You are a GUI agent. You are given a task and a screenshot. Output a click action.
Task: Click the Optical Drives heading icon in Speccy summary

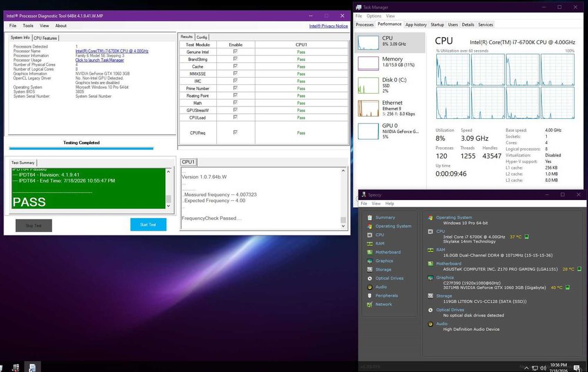point(430,310)
